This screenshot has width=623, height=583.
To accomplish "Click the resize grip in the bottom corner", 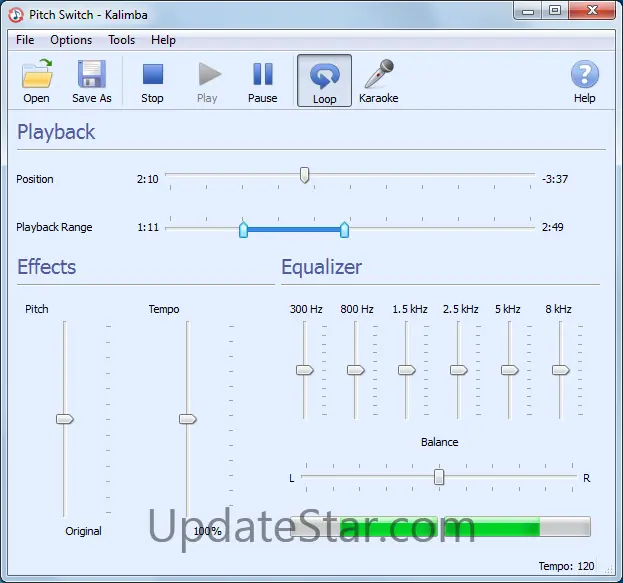I will coord(608,570).
